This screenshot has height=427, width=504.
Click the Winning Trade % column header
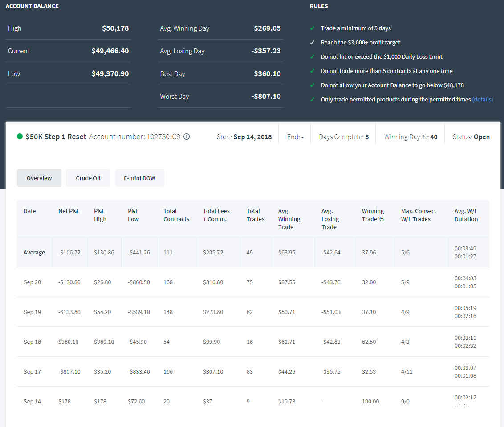tap(373, 215)
